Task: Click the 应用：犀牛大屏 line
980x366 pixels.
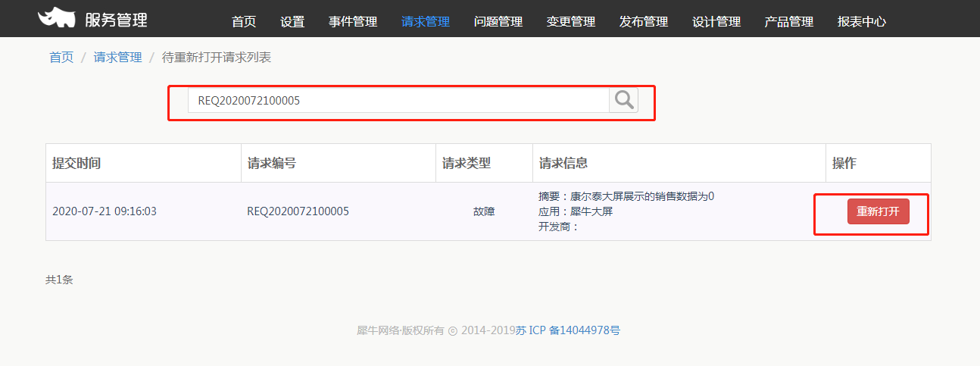Action: click(x=576, y=211)
